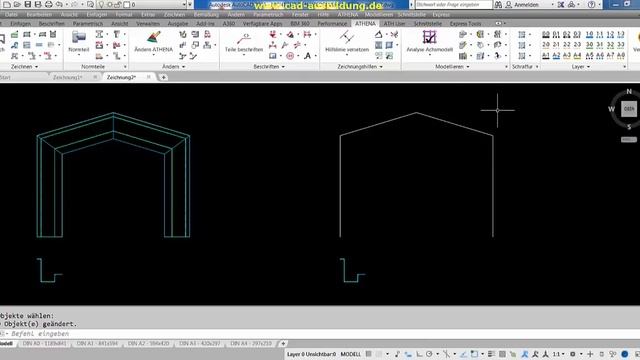Click the plus button to add a new drawing tab
640x360 pixels.
pyautogui.click(x=163, y=77)
